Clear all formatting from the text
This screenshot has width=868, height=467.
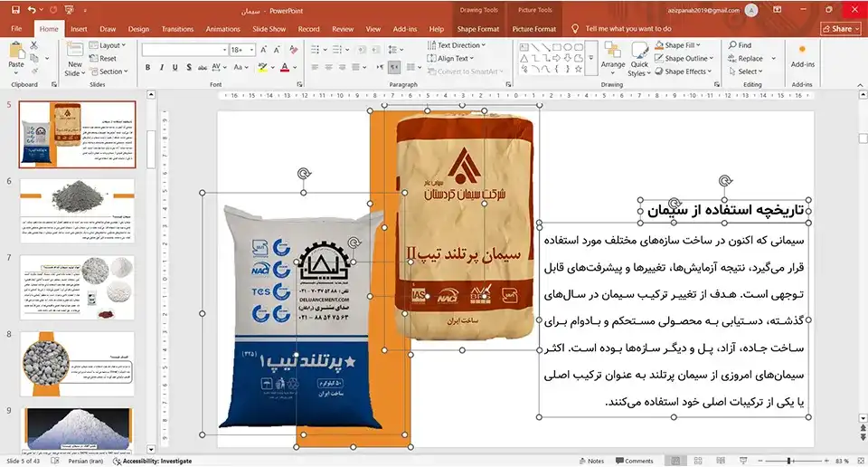(x=293, y=50)
